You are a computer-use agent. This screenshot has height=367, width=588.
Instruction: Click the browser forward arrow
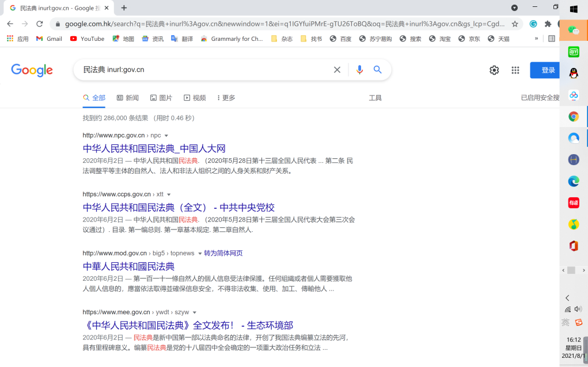pyautogui.click(x=25, y=24)
